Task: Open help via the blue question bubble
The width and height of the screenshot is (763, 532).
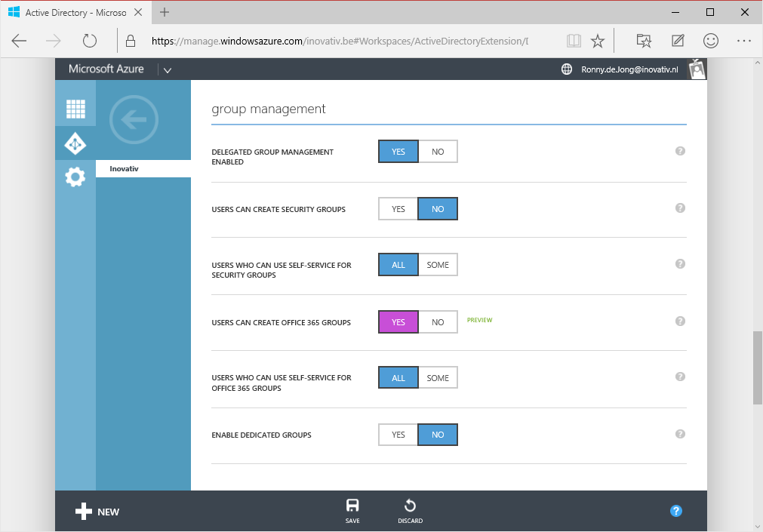Action: [x=675, y=511]
